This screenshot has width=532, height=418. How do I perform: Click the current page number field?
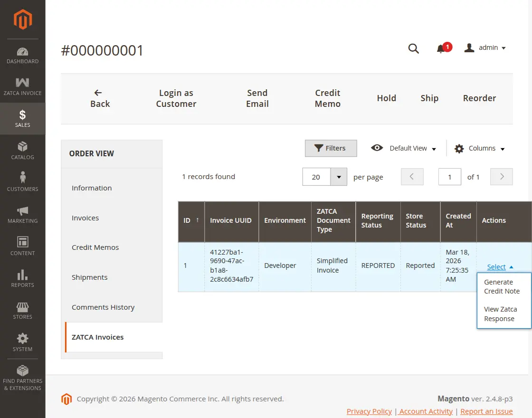tap(449, 177)
